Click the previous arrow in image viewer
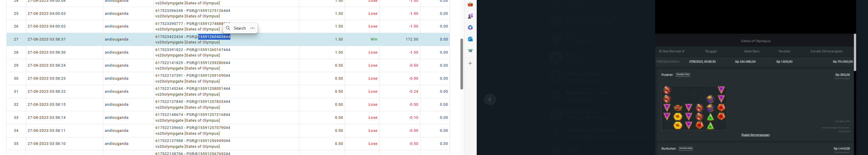The image size is (868, 155). click(x=490, y=100)
